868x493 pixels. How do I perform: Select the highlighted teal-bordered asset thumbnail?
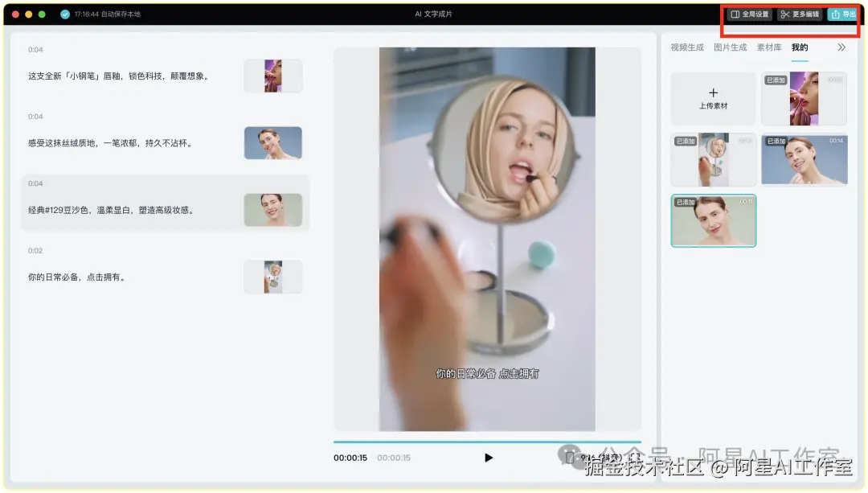pyautogui.click(x=713, y=220)
